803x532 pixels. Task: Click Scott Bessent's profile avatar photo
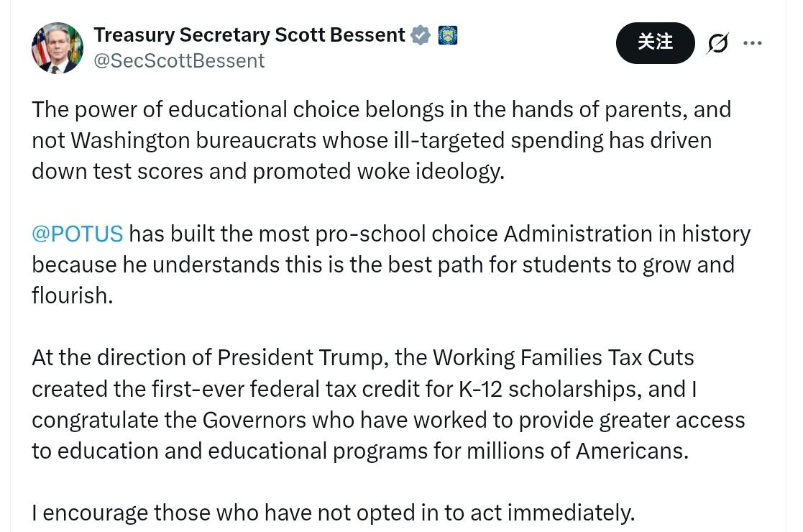[x=57, y=47]
